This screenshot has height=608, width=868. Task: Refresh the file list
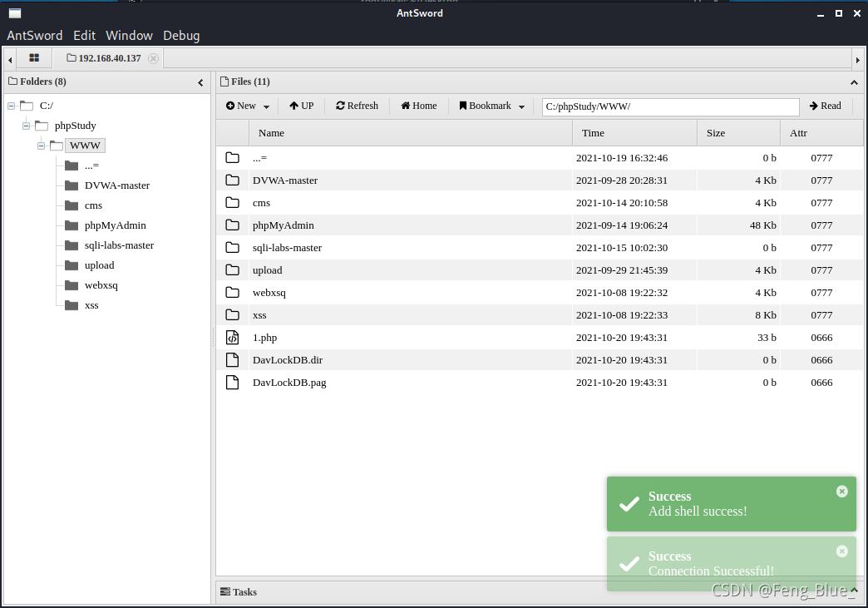357,106
